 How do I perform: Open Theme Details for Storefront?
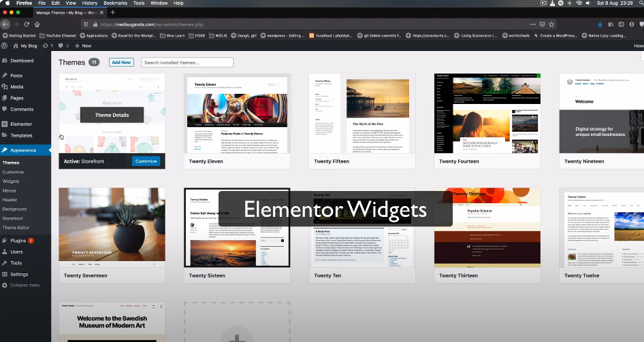tap(112, 115)
